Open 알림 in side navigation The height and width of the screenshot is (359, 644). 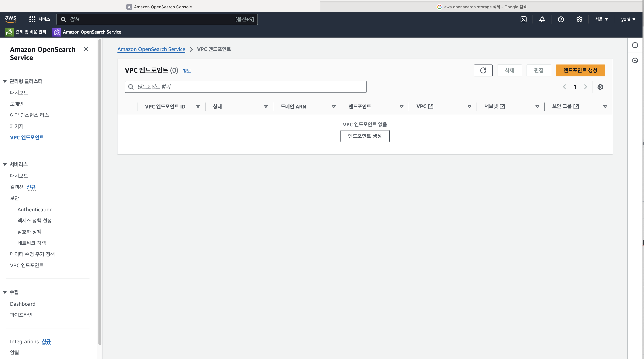click(x=15, y=352)
